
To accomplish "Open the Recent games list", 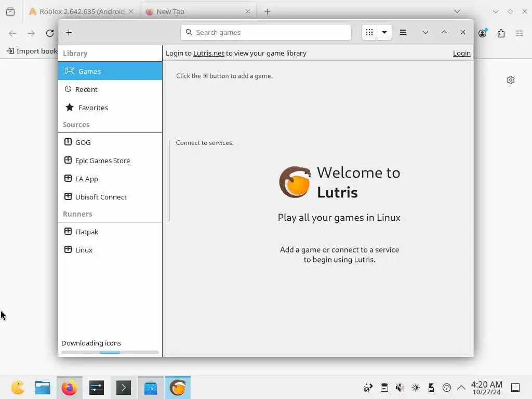I will click(110, 89).
